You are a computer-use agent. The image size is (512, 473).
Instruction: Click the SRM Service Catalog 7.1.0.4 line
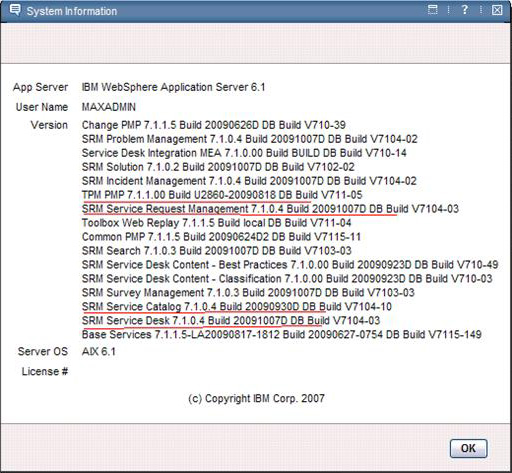[x=237, y=307]
